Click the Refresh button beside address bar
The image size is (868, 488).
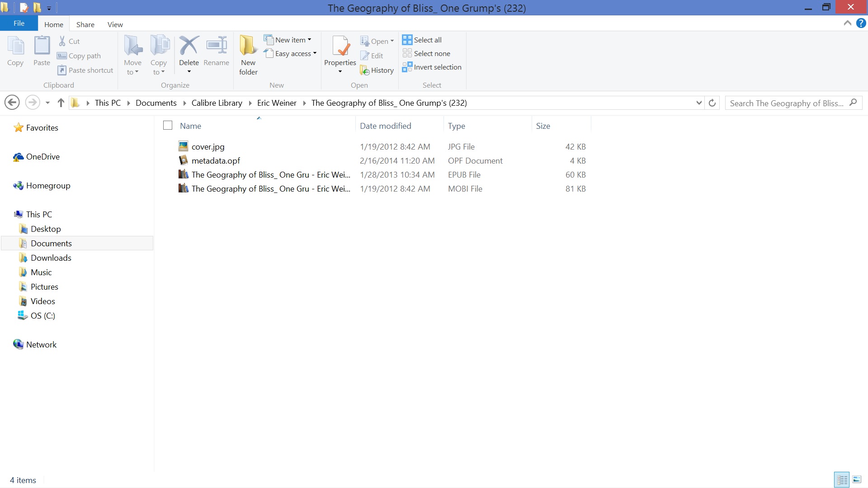point(712,103)
